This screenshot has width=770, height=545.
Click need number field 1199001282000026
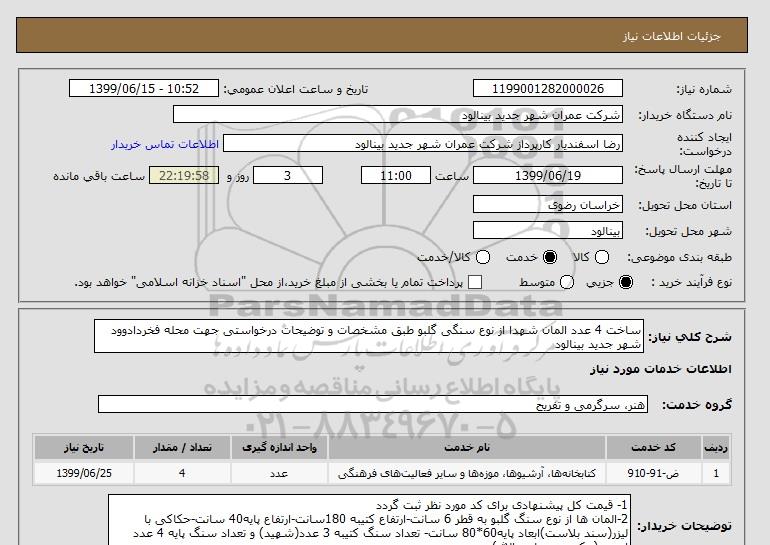point(548,88)
